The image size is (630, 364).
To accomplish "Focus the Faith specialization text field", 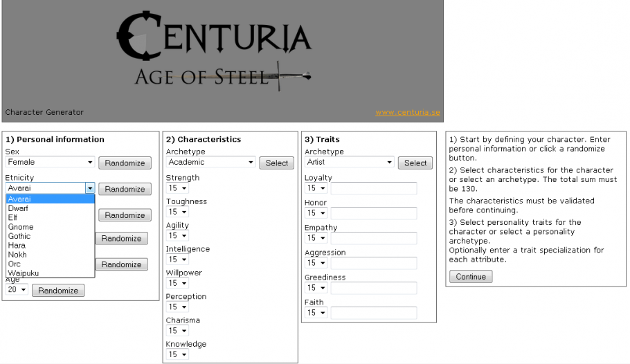I will (374, 313).
